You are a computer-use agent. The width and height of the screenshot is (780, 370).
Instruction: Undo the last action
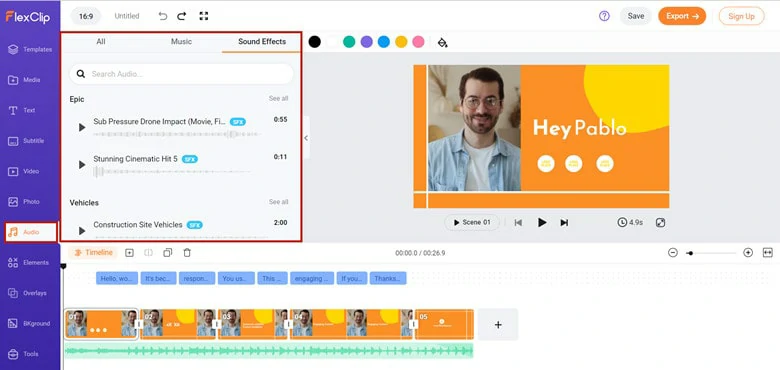click(x=163, y=16)
